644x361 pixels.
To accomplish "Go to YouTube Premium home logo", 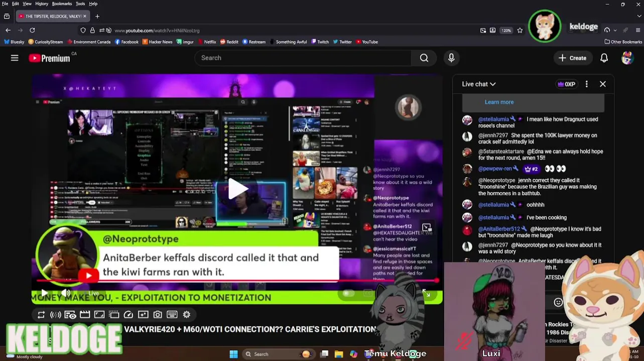I will click(49, 58).
